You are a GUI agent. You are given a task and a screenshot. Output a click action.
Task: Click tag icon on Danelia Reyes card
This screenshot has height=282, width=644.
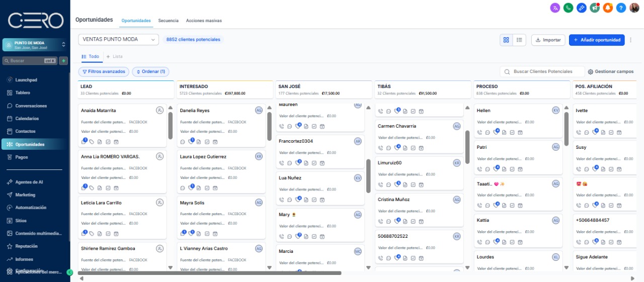coord(191,142)
